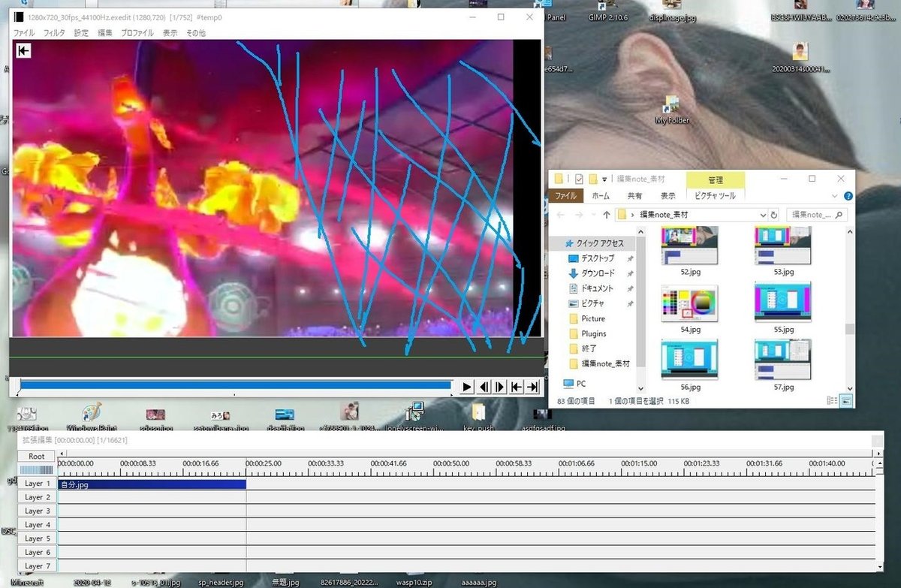Click the timeline scroll-down arrow at bottom right
Viewport: 901px width, 588px height.
pyautogui.click(x=879, y=567)
